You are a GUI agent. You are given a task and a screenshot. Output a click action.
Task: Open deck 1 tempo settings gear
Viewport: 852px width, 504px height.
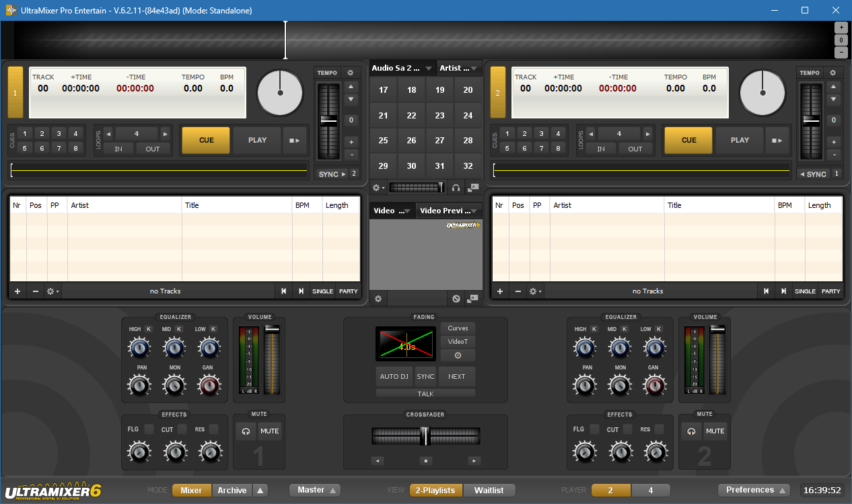(x=350, y=73)
